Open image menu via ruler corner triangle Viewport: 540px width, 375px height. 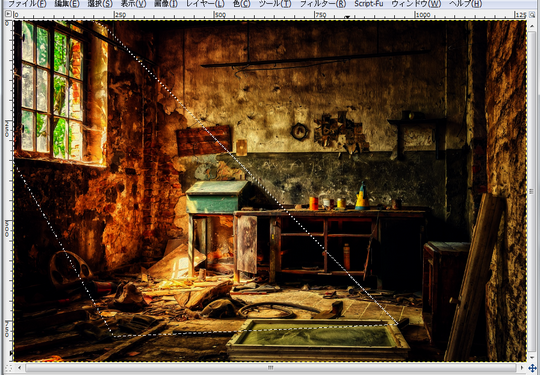pyautogui.click(x=8, y=14)
